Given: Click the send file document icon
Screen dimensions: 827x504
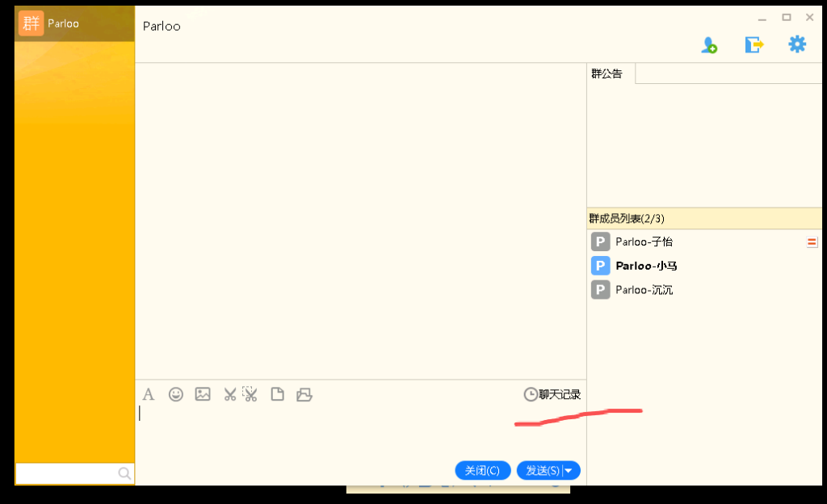Looking at the screenshot, I should point(277,394).
